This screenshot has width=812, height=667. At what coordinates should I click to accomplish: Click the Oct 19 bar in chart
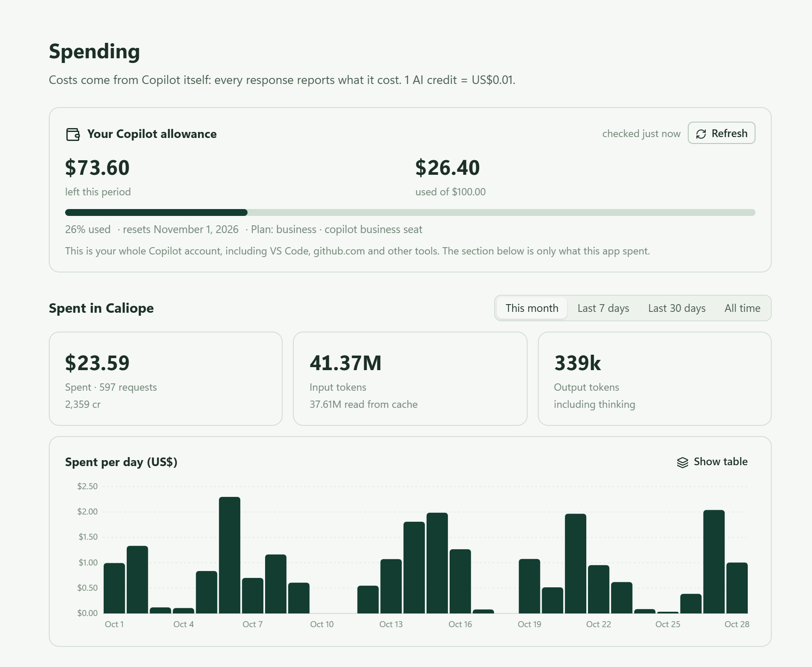click(529, 586)
